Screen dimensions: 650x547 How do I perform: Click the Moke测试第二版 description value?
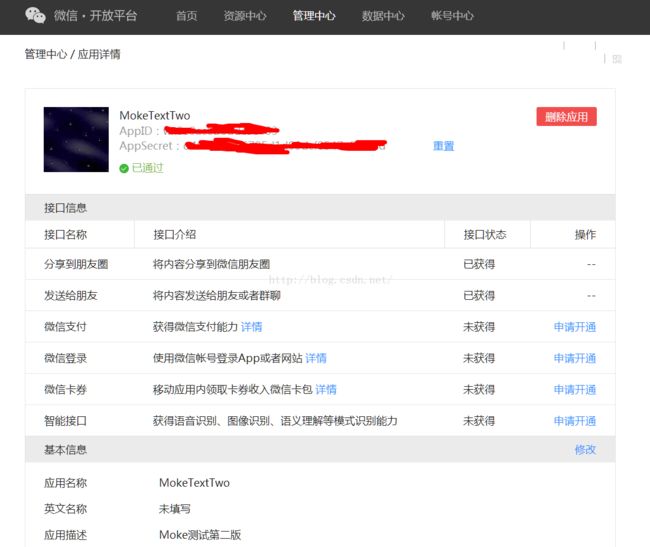click(200, 535)
